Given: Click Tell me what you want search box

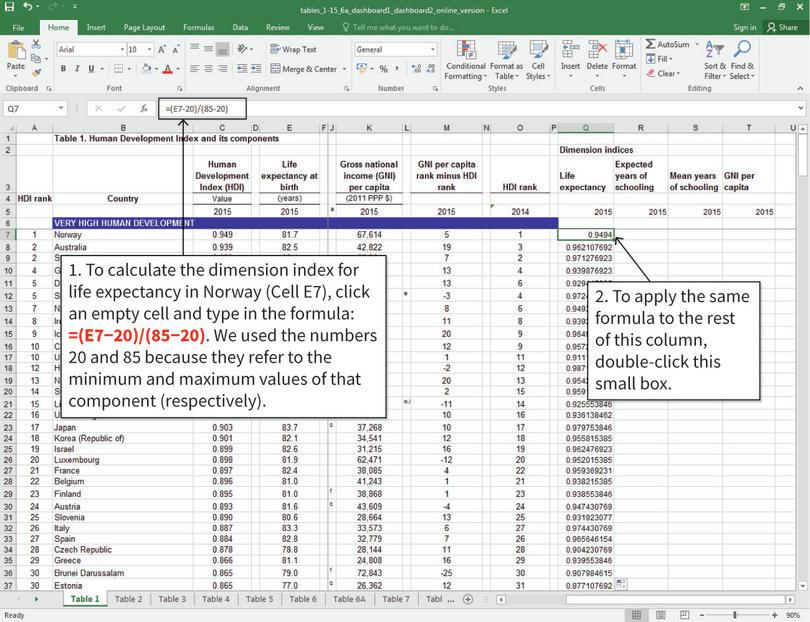Looking at the screenshot, I should (x=398, y=27).
